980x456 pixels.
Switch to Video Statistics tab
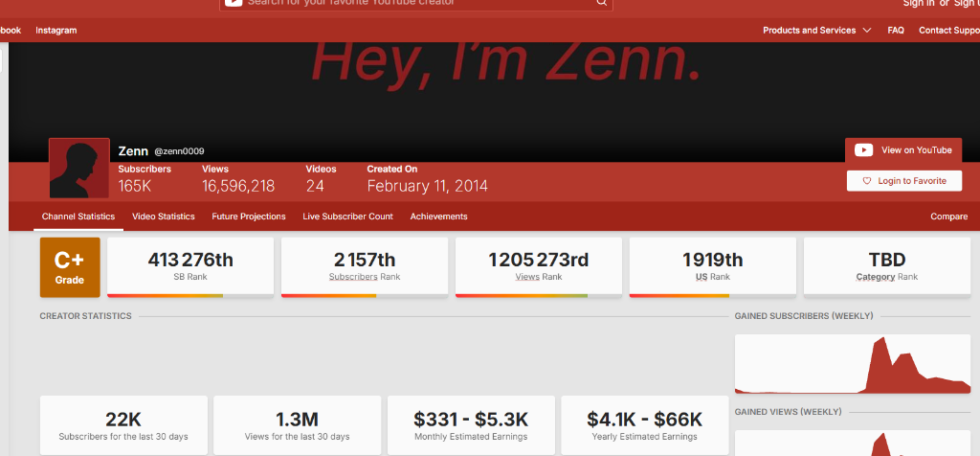click(x=163, y=217)
